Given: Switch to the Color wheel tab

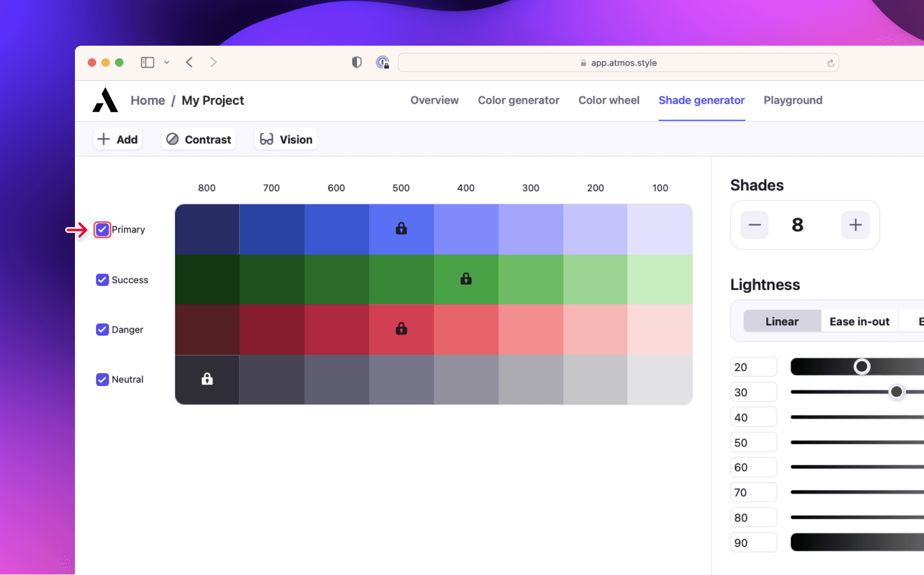Looking at the screenshot, I should (x=609, y=100).
